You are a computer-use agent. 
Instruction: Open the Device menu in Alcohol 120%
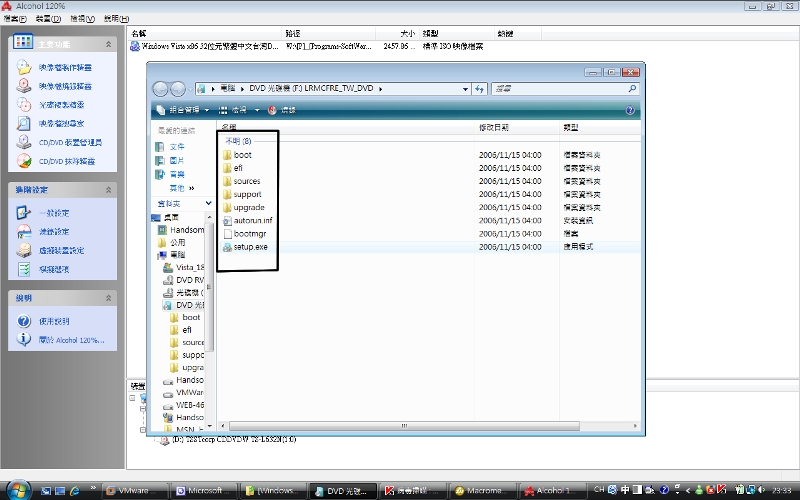[x=48, y=19]
